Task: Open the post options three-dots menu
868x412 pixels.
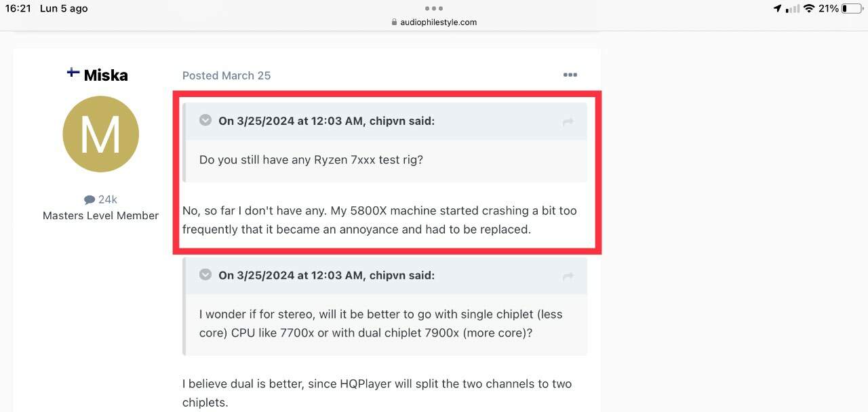Action: 570,75
